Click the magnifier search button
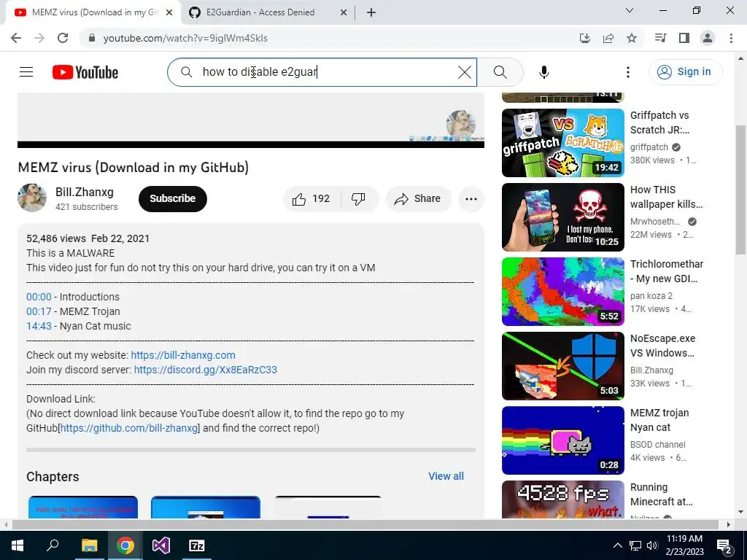Image resolution: width=747 pixels, height=560 pixels. 500,72
